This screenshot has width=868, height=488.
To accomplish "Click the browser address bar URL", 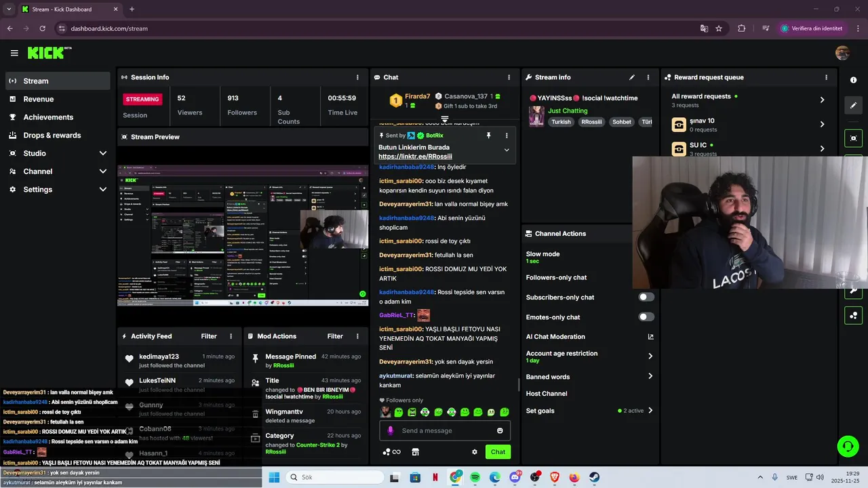I will pyautogui.click(x=109, y=28).
